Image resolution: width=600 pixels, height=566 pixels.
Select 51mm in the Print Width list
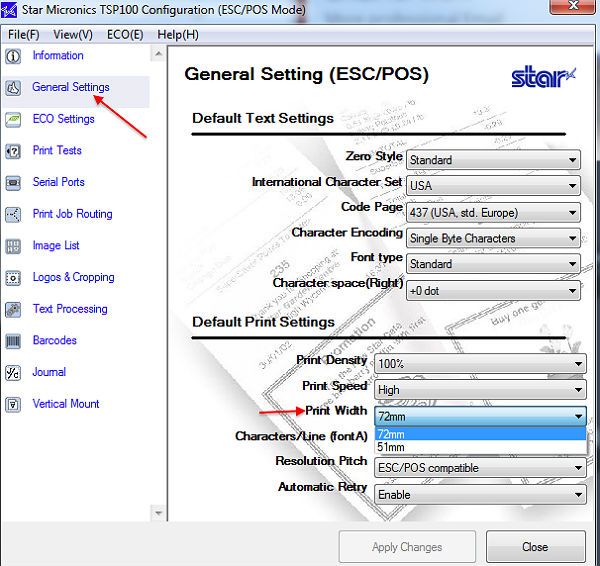[x=480, y=447]
